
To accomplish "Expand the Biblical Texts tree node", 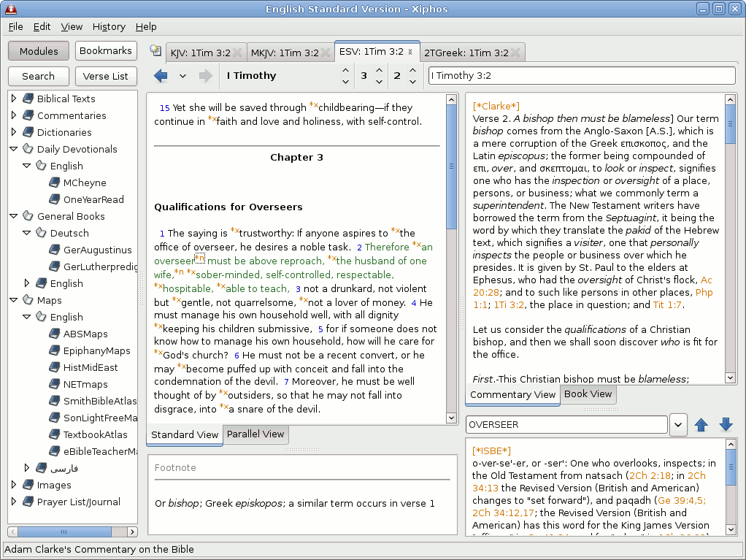I will (14, 99).
